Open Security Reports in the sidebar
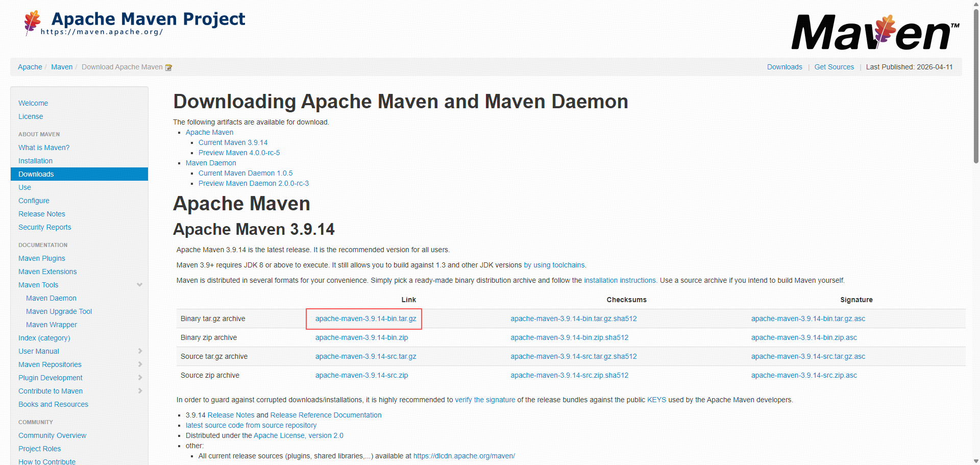980x465 pixels. [x=45, y=227]
